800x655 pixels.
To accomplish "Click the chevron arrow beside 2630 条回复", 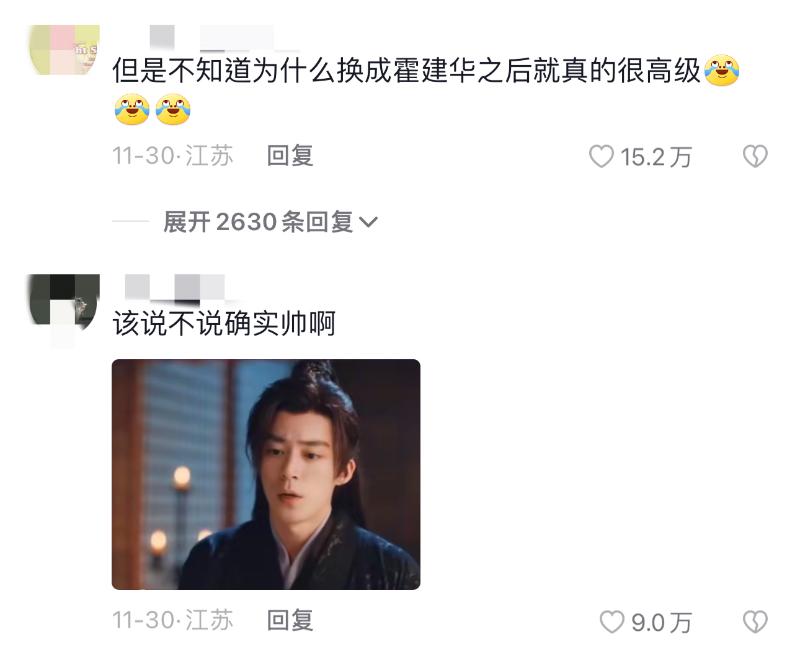I will point(368,222).
